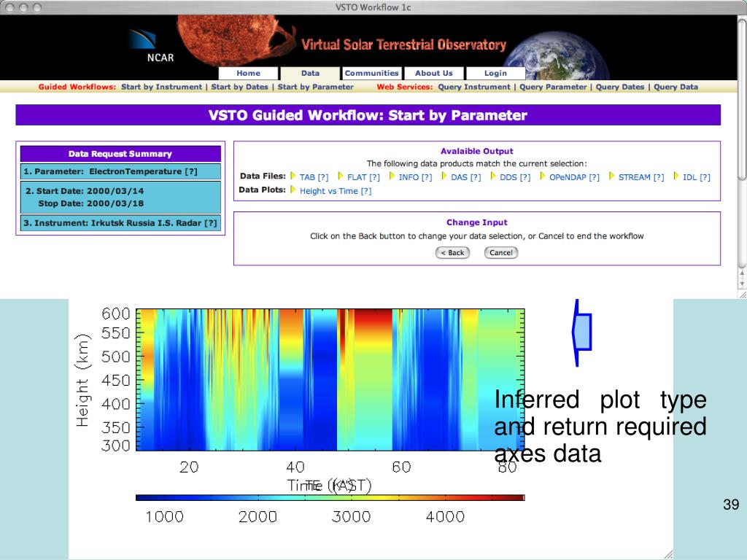Open the Data tab
Viewport: 747px width, 560px height.
click(310, 73)
